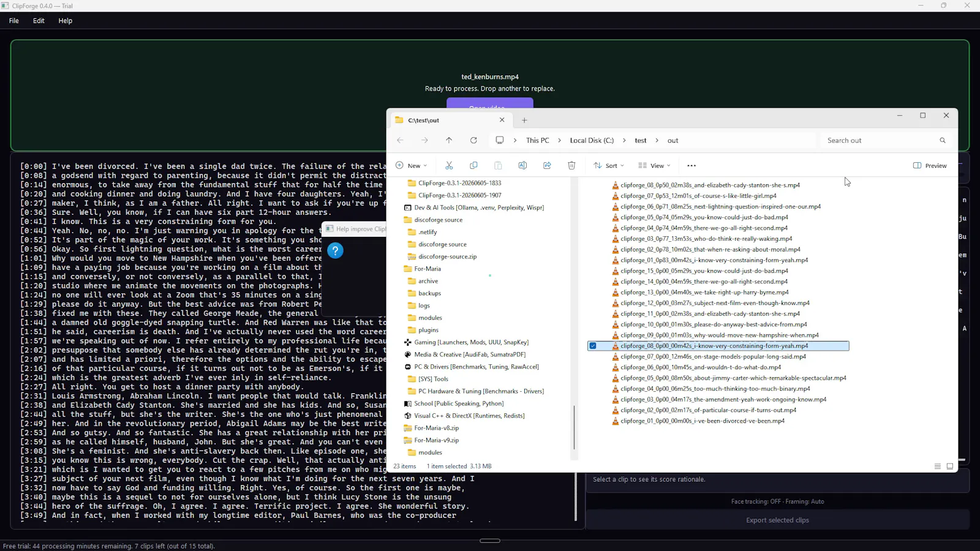Open ClipForge's Help menu

tap(66, 21)
